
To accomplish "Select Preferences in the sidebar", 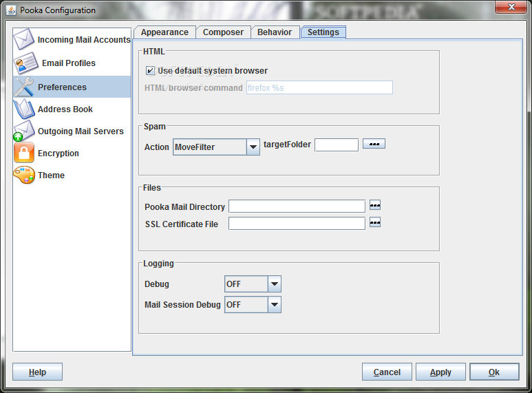I will (x=72, y=87).
